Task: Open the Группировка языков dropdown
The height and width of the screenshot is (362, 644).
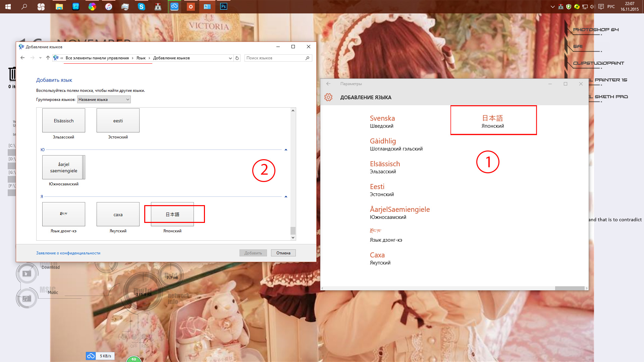Action: 104,100
